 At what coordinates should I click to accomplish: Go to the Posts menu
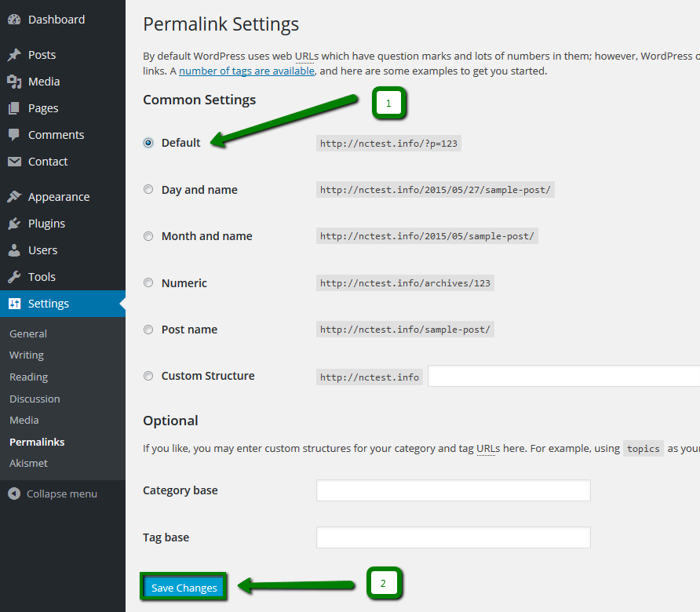pyautogui.click(x=42, y=55)
